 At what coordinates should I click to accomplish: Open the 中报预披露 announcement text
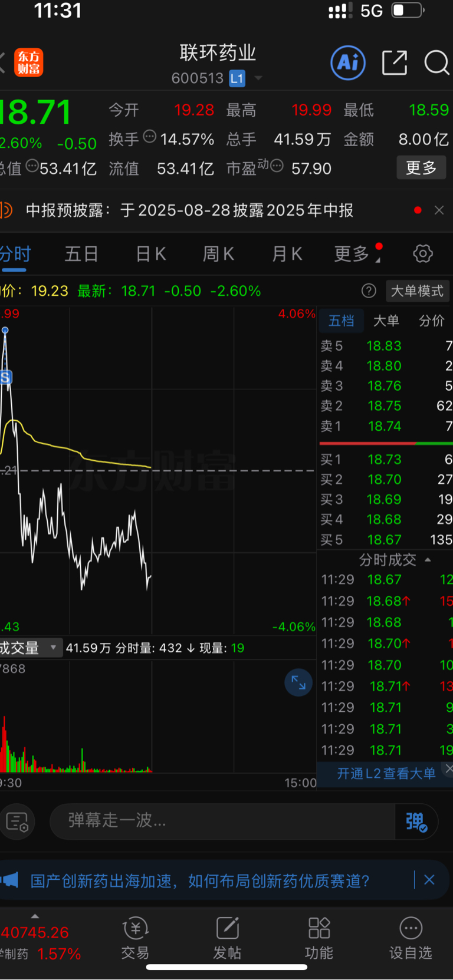(x=189, y=210)
